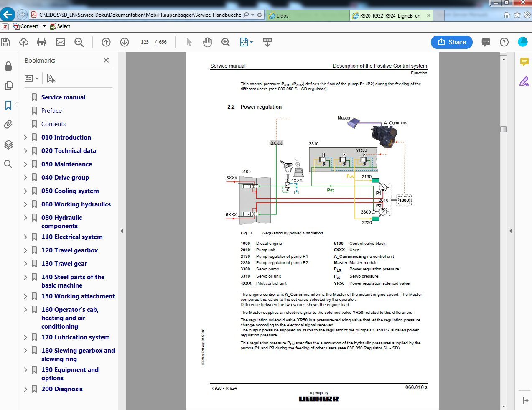Open the Convert dropdown arrow

44,26
